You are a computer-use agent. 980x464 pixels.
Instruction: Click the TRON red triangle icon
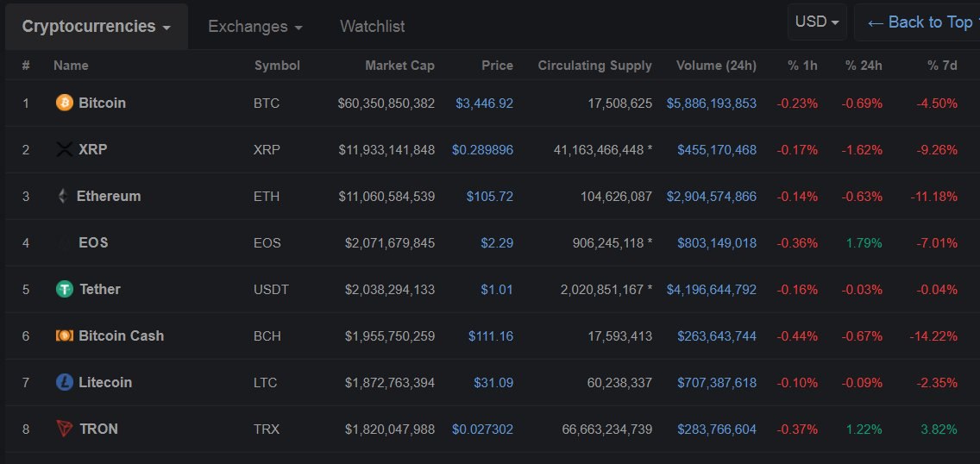65,429
